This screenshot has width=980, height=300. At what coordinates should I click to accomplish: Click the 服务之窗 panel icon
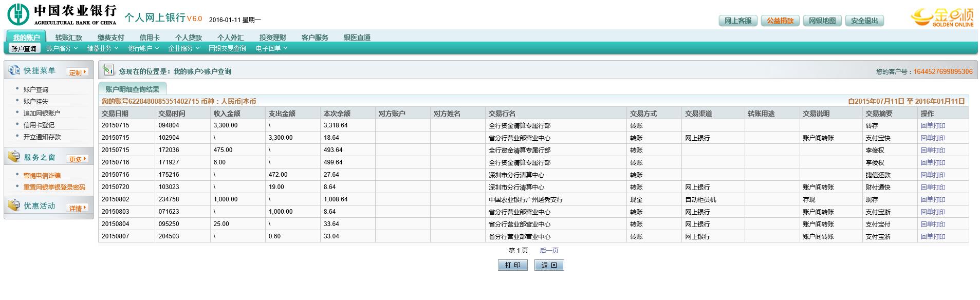pyautogui.click(x=14, y=157)
